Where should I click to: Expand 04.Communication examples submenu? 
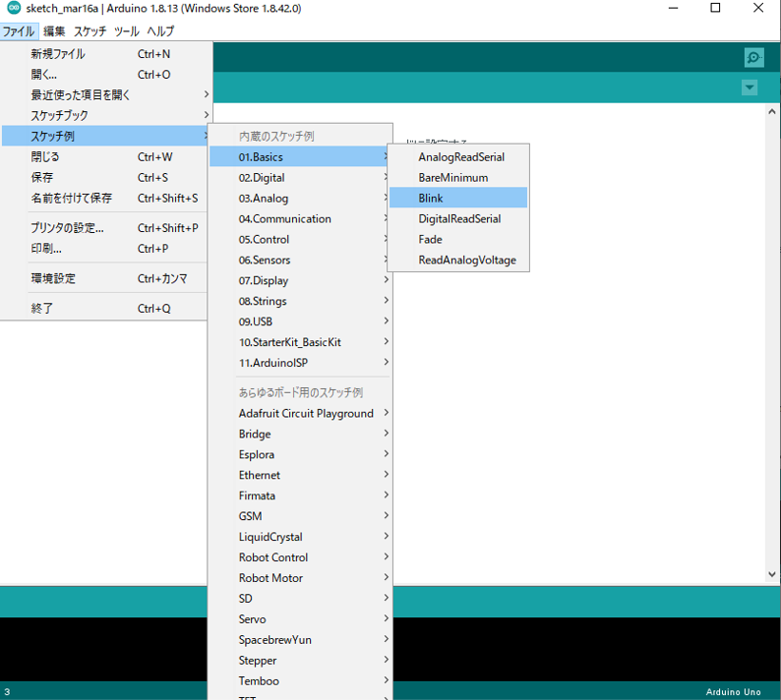[300, 218]
